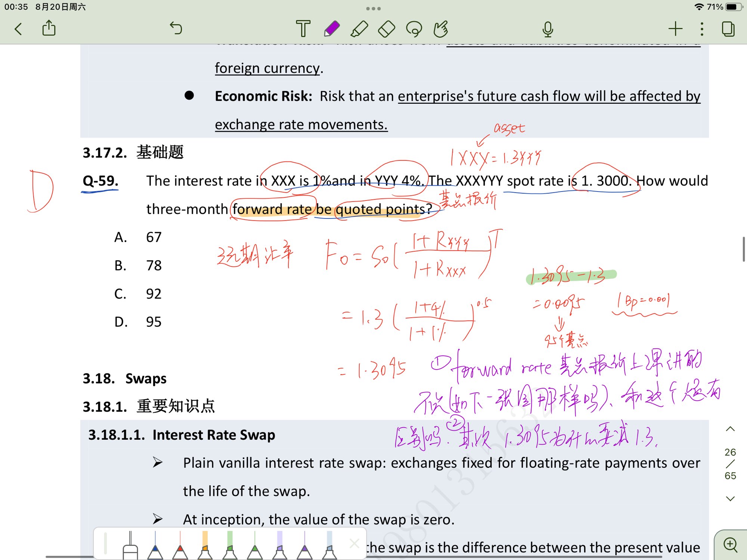The width and height of the screenshot is (747, 560).
Task: Open the share export menu
Action: pyautogui.click(x=49, y=28)
